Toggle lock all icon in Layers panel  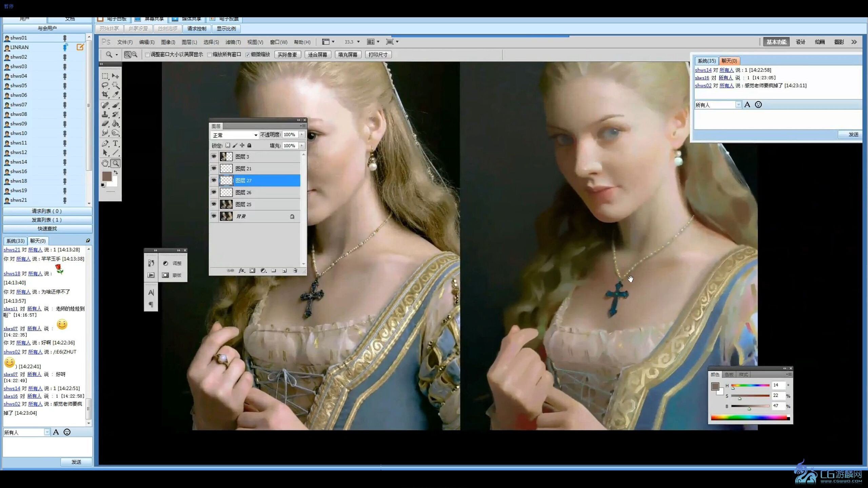tap(250, 145)
